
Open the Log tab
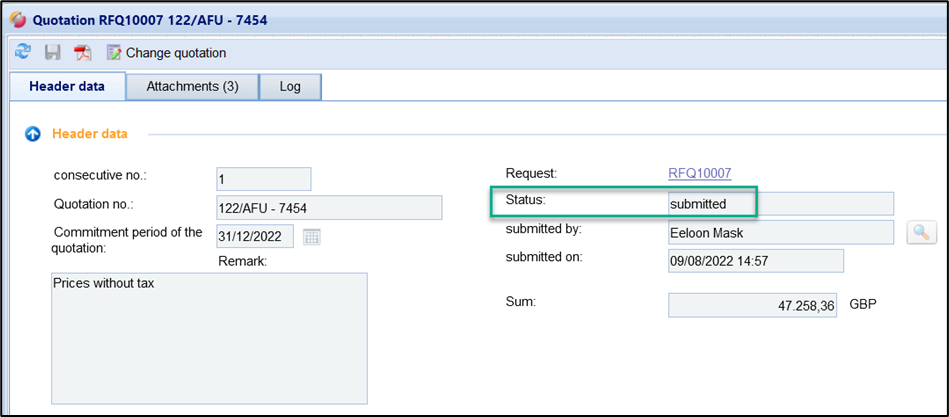(290, 86)
